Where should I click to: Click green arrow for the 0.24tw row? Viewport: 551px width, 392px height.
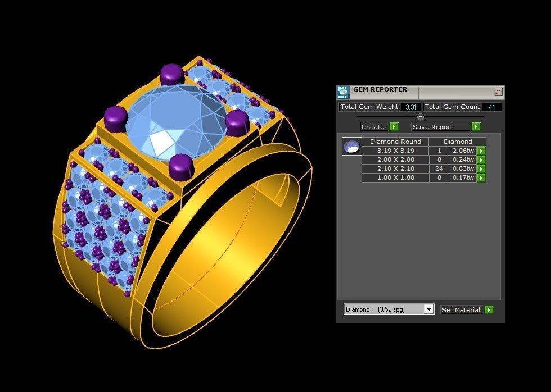pos(481,159)
